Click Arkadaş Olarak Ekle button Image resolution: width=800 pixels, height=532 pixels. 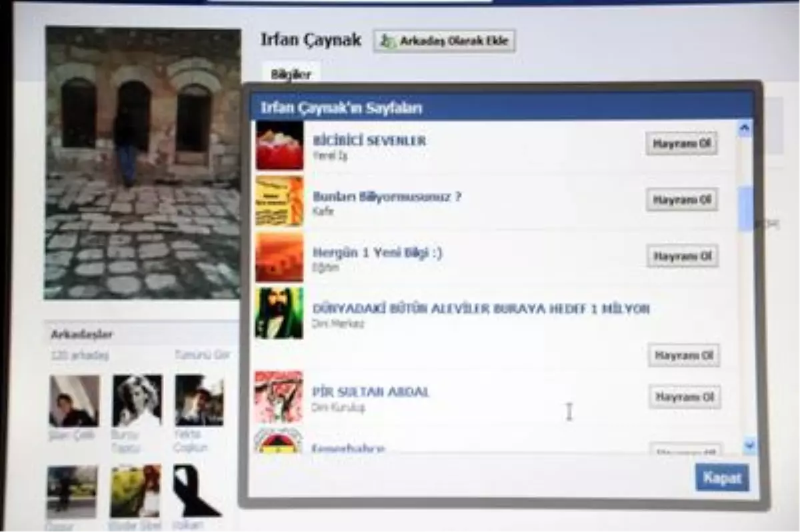tap(444, 41)
